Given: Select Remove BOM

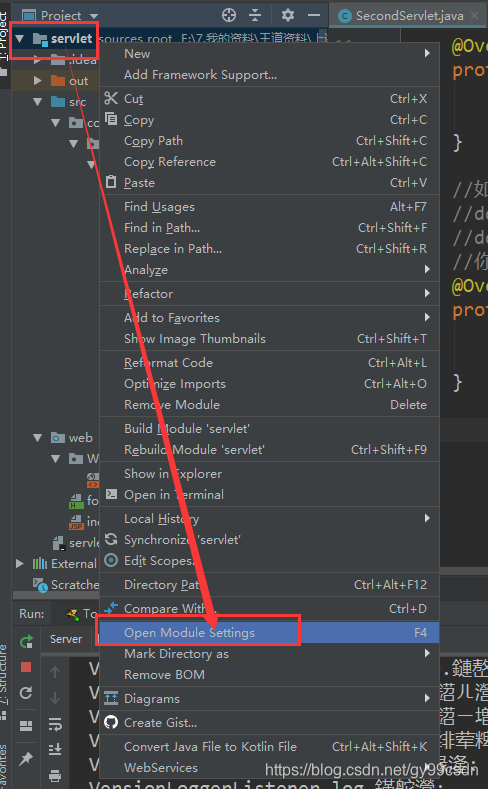Looking at the screenshot, I should click(x=270, y=675).
